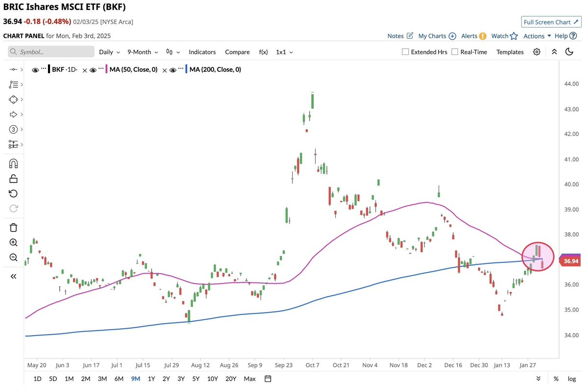Open the measure tools group

point(13,144)
